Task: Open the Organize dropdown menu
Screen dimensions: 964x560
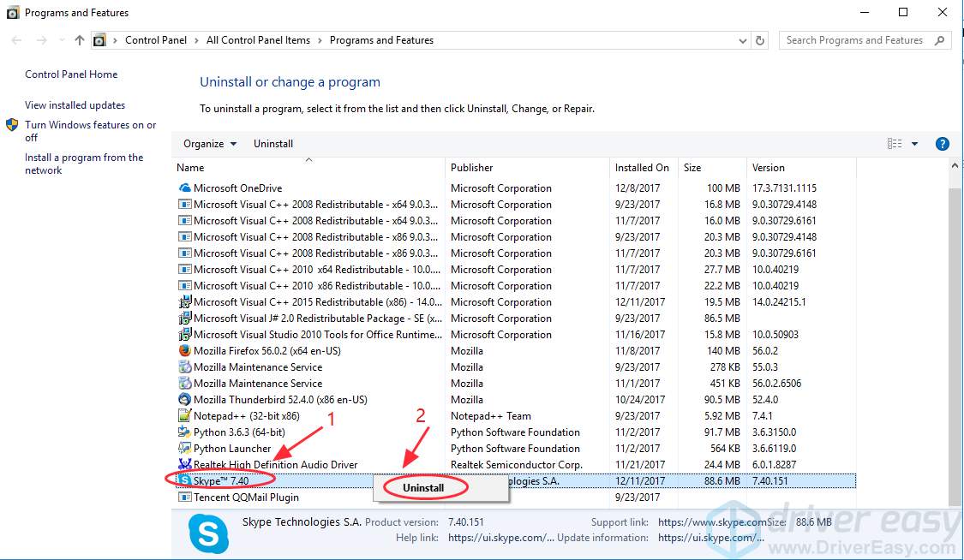Action: tap(210, 144)
